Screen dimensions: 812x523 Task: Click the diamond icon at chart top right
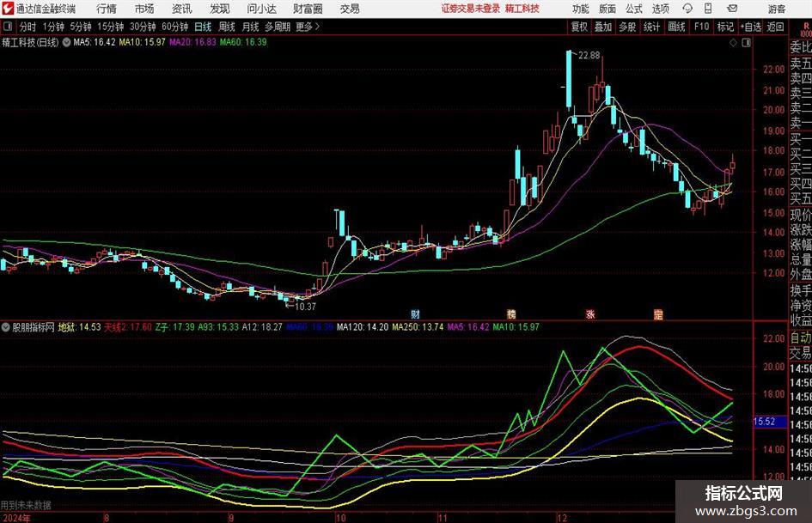(x=733, y=42)
